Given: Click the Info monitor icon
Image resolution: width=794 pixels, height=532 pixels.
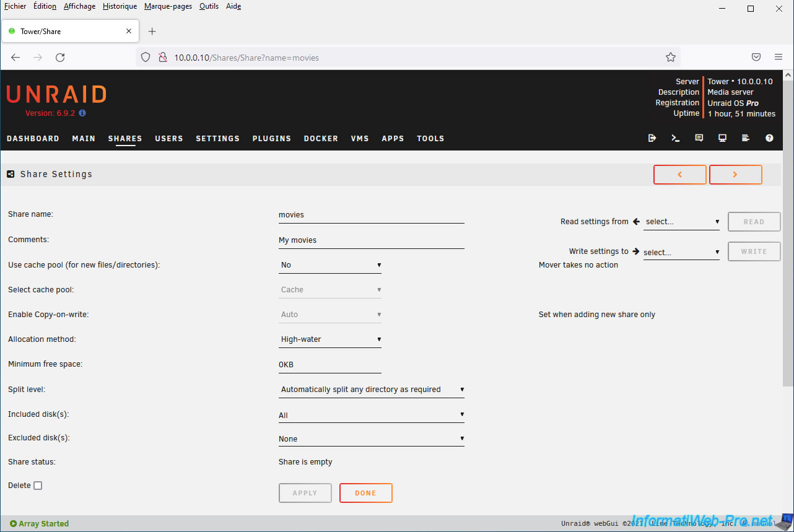Looking at the screenshot, I should click(722, 138).
